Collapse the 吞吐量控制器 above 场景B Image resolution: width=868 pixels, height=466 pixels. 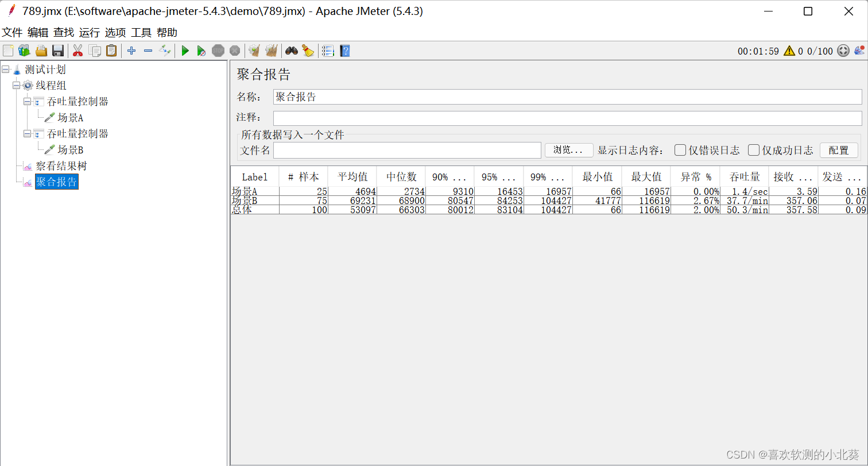pos(28,134)
